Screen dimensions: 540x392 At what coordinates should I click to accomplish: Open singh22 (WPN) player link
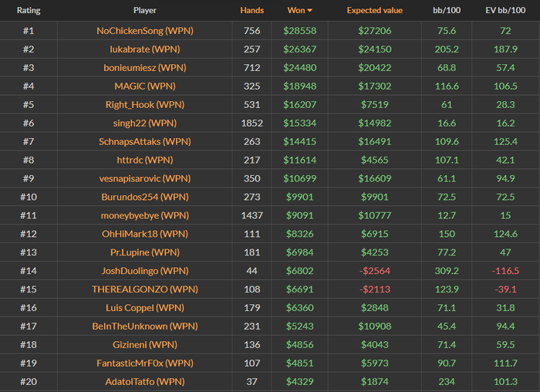144,123
